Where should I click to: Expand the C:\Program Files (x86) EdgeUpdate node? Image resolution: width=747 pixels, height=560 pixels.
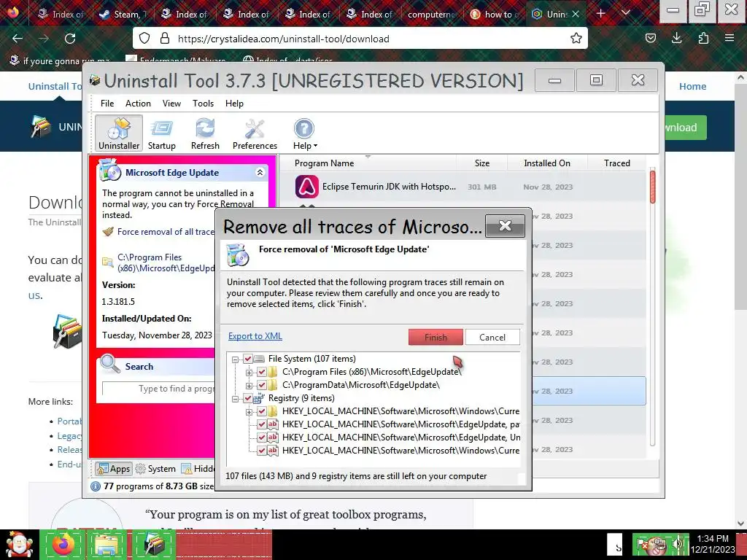249,373
